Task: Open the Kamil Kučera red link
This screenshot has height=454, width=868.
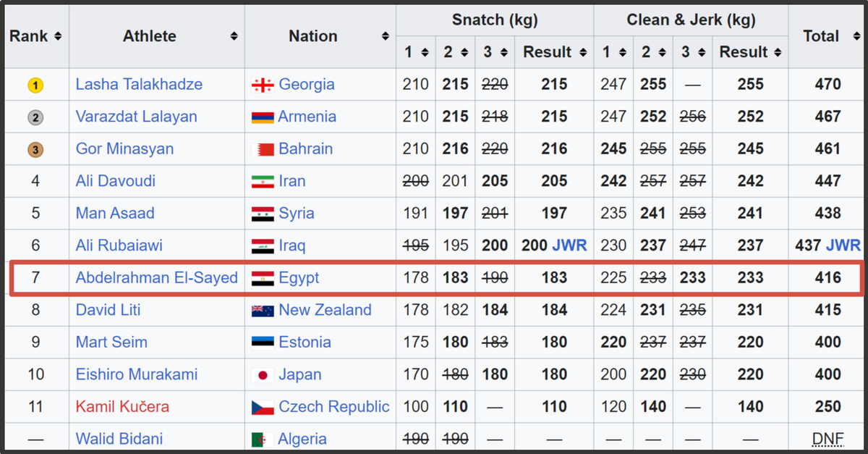Action: (x=122, y=407)
